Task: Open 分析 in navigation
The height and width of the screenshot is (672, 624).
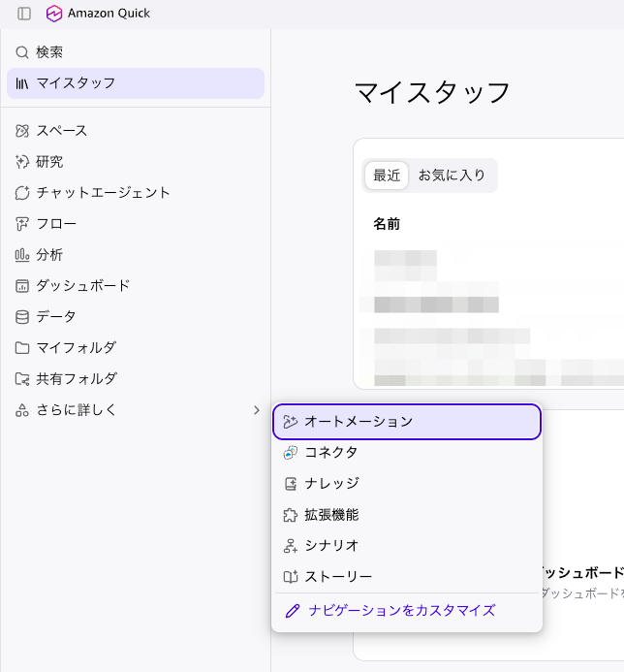Action: (x=136, y=255)
